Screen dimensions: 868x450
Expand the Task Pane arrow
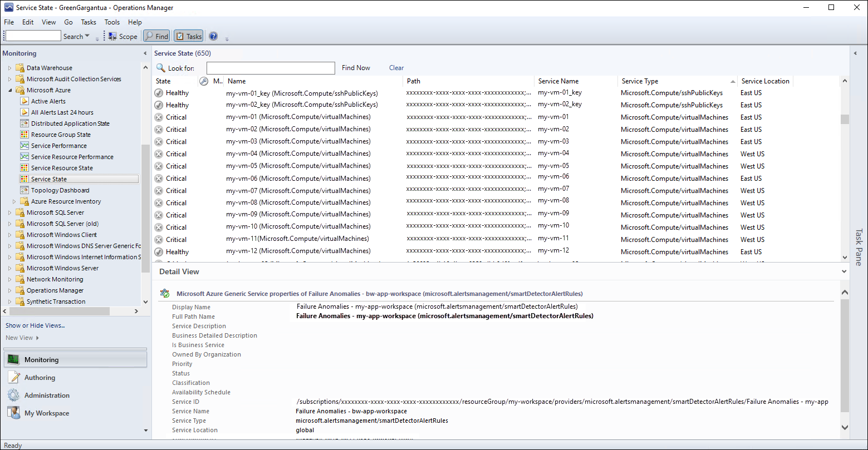pyautogui.click(x=856, y=53)
